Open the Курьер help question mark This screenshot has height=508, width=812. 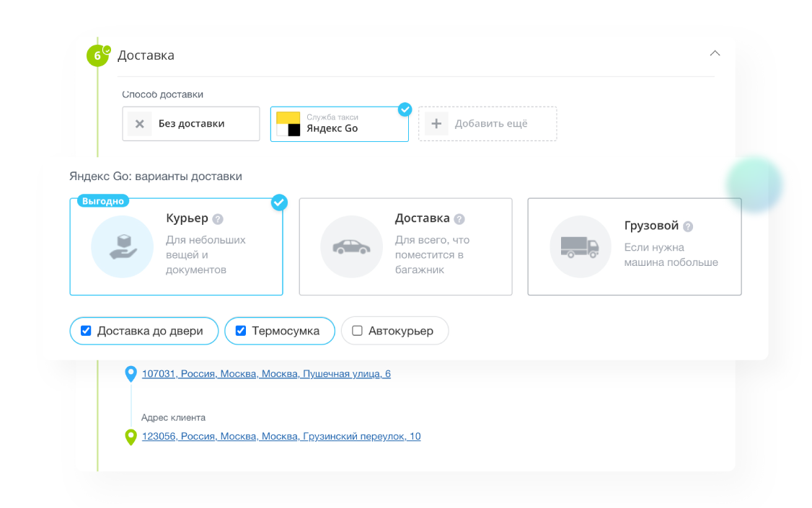(218, 219)
